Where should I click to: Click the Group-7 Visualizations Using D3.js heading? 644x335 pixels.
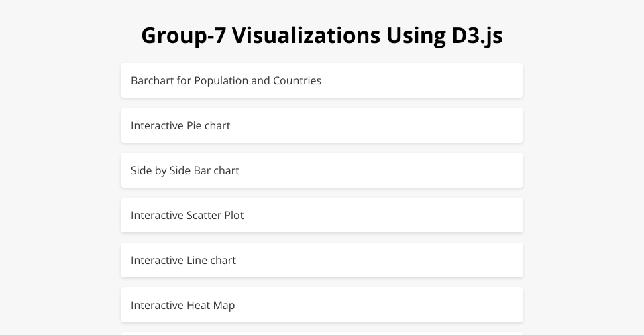click(322, 36)
